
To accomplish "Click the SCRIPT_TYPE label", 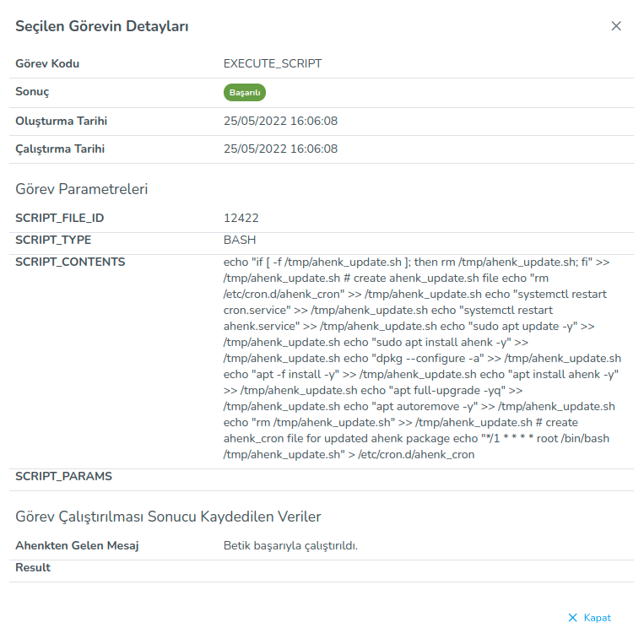I will tap(53, 240).
